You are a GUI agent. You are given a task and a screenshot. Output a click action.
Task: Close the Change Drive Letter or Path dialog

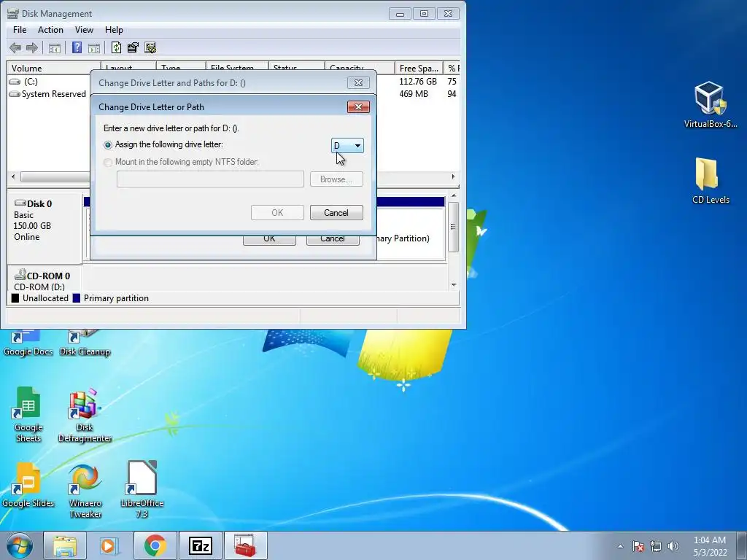point(358,106)
